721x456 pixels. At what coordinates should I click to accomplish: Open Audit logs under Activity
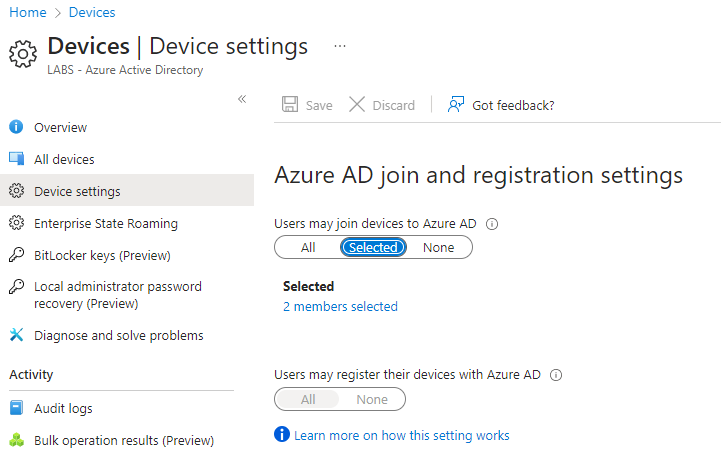(x=63, y=408)
